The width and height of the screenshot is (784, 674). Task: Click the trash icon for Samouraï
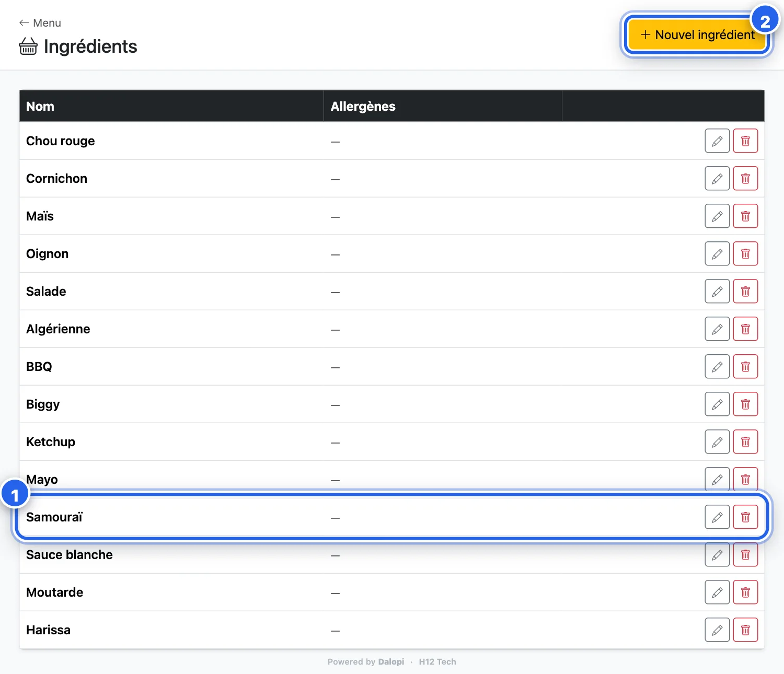pyautogui.click(x=745, y=517)
